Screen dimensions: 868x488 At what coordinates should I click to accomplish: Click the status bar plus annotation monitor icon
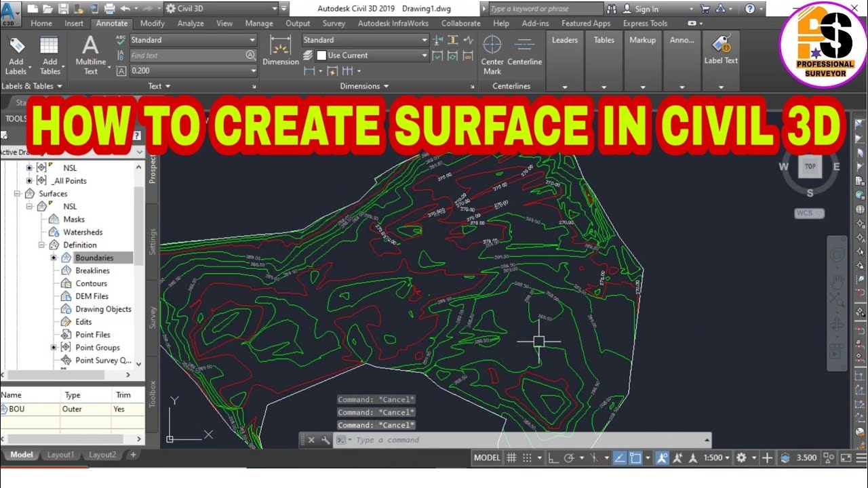point(767,457)
